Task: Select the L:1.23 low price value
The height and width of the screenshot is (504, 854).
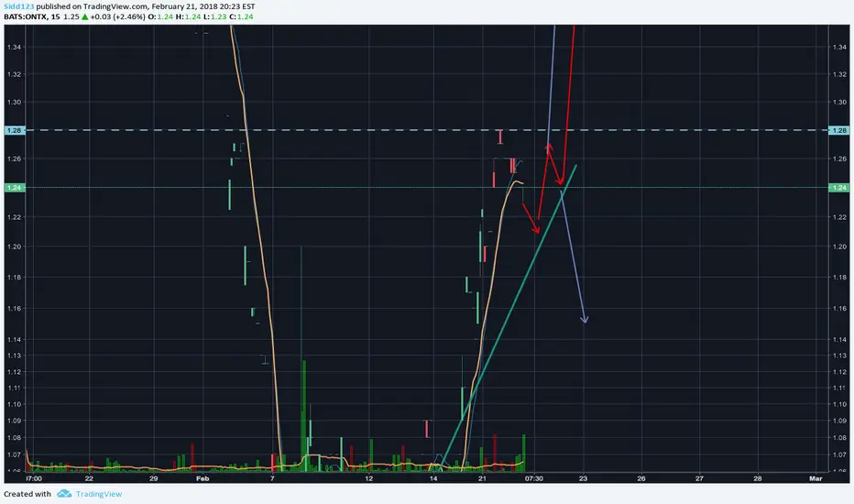Action: click(x=214, y=16)
